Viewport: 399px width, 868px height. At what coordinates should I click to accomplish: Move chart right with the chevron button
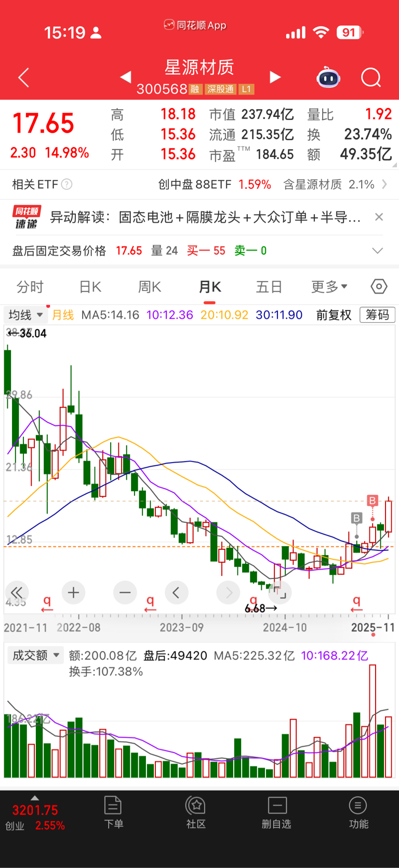tap(228, 593)
